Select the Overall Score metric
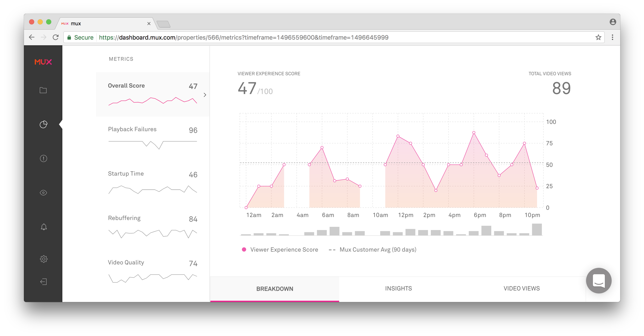 (152, 94)
